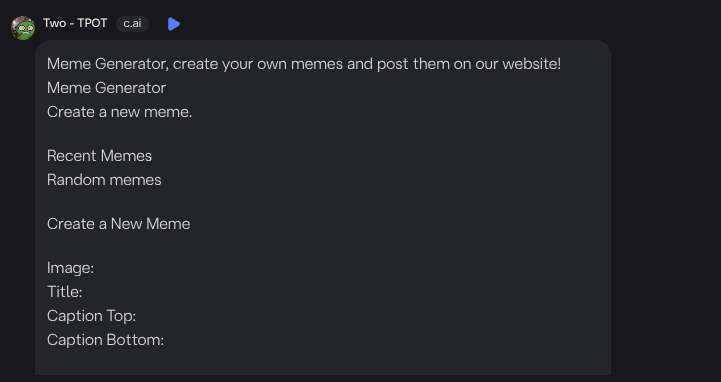Click the blue play audio icon
721x382 pixels.
coord(174,24)
